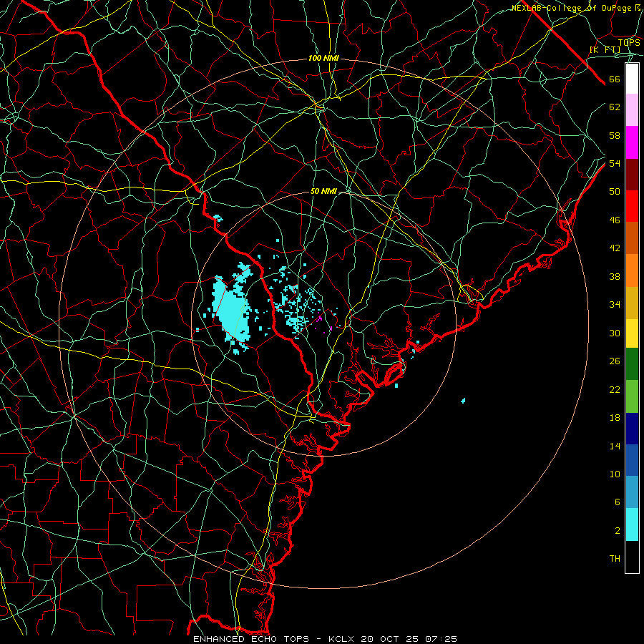This screenshot has width=644, height=644.
Task: Click the '38' legend value
Action: [x=615, y=277]
